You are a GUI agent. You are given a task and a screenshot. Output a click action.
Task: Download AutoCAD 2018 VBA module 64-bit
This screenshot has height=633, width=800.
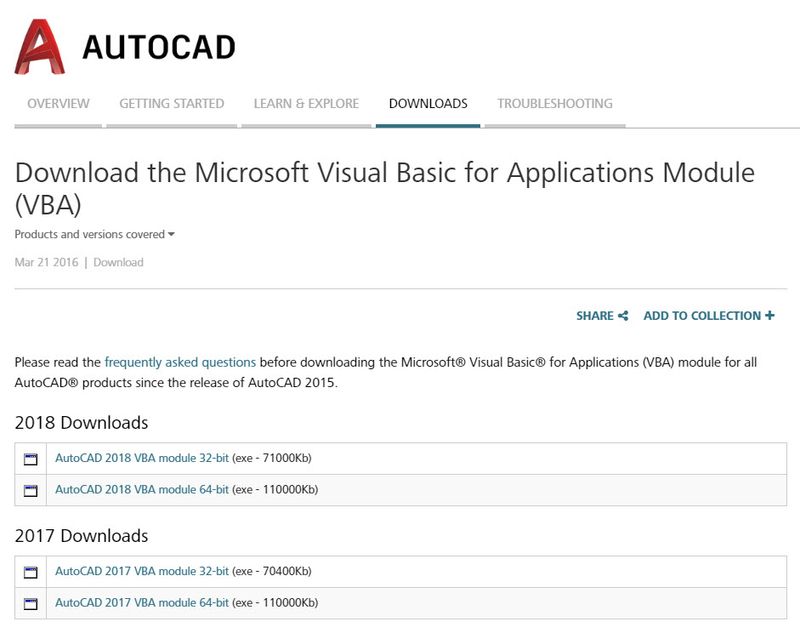pos(142,490)
